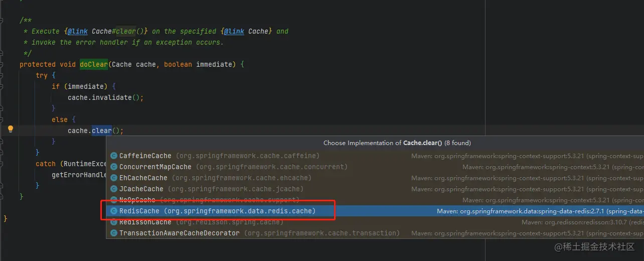Open the TransactionAwareCacheDecorator implementation
Viewport: 644px width, 261px height.
tap(375, 233)
